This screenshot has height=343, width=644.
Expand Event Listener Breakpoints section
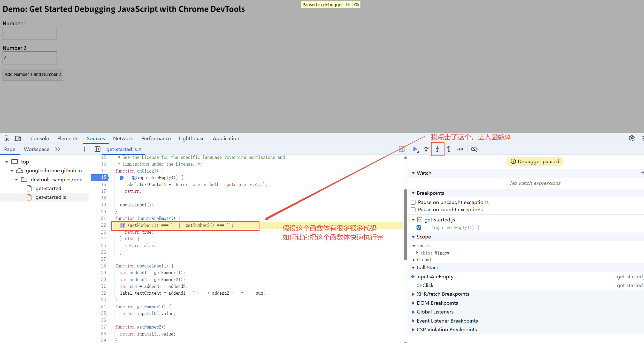point(447,321)
